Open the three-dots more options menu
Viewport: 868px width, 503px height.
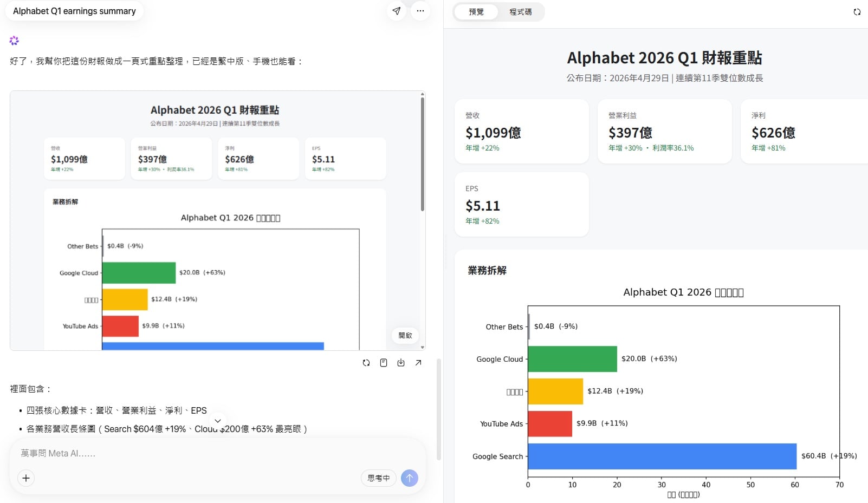tap(420, 11)
